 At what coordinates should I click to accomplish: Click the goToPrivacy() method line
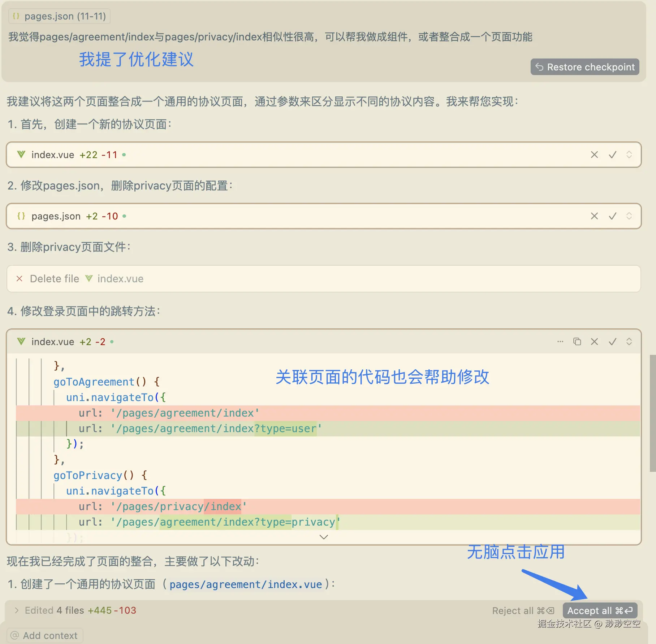(x=100, y=475)
